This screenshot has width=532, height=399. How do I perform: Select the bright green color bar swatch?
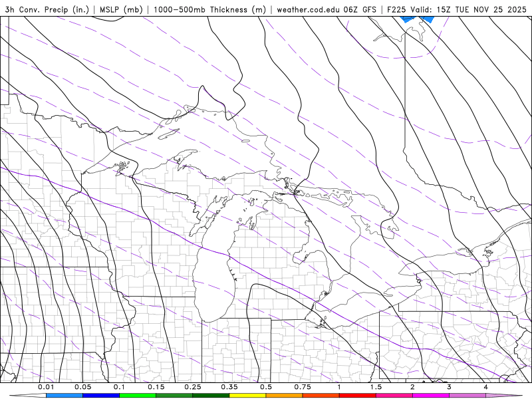[138, 396]
